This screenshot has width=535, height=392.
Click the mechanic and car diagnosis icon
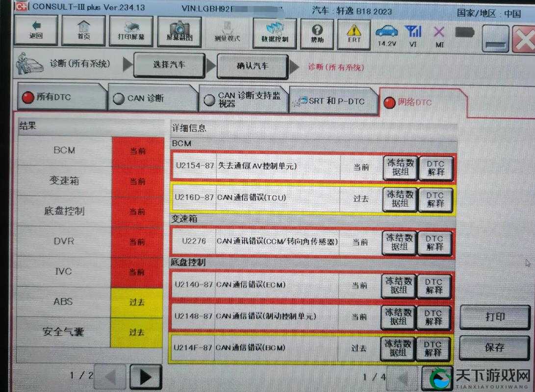[x=30, y=63]
